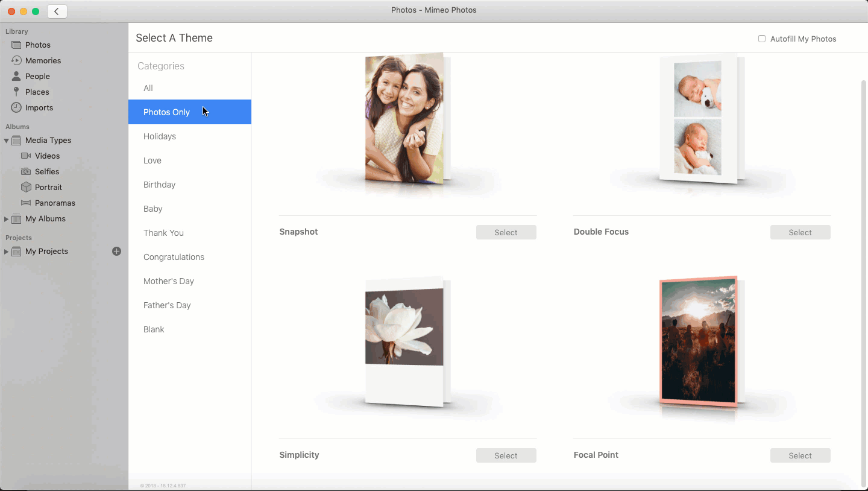Add a new project with plus icon
Screen dimensions: 868x491
pyautogui.click(x=117, y=252)
